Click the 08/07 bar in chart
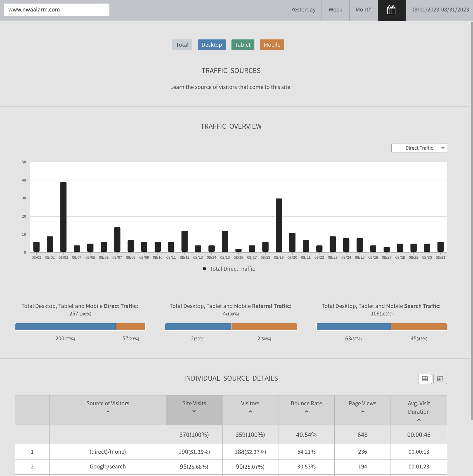The width and height of the screenshot is (473, 476). (x=117, y=240)
